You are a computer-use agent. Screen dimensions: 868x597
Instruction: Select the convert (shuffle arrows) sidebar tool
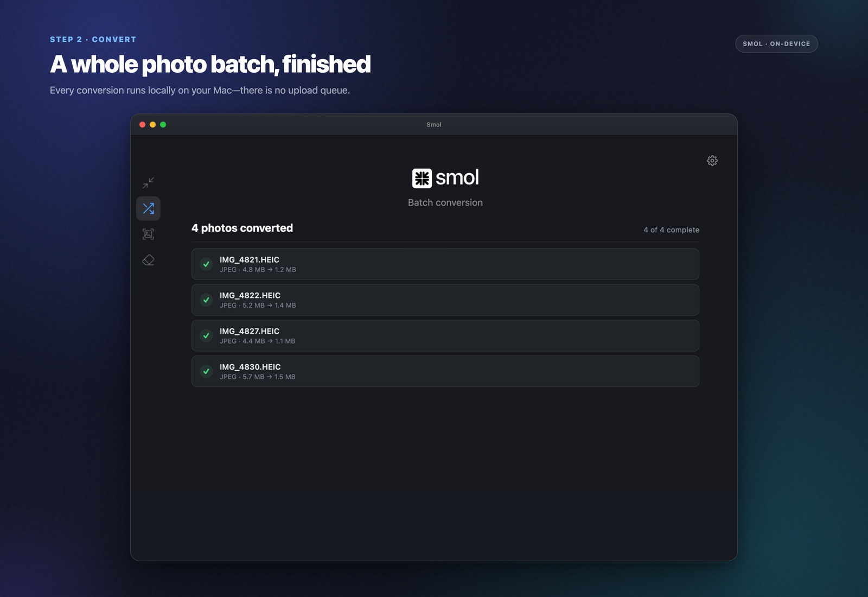click(x=148, y=208)
